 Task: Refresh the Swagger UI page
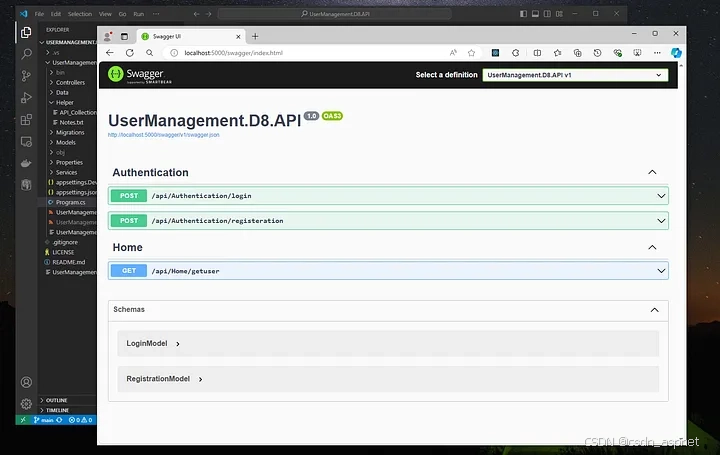[129, 53]
